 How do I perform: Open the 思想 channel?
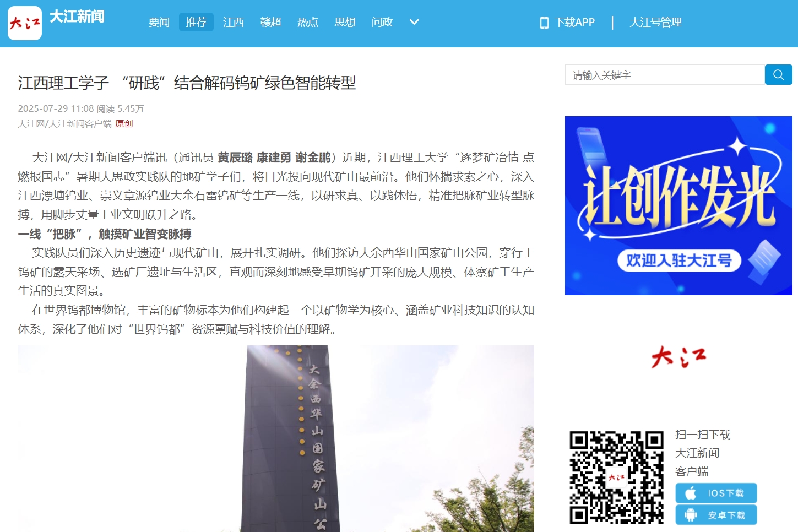tap(345, 22)
